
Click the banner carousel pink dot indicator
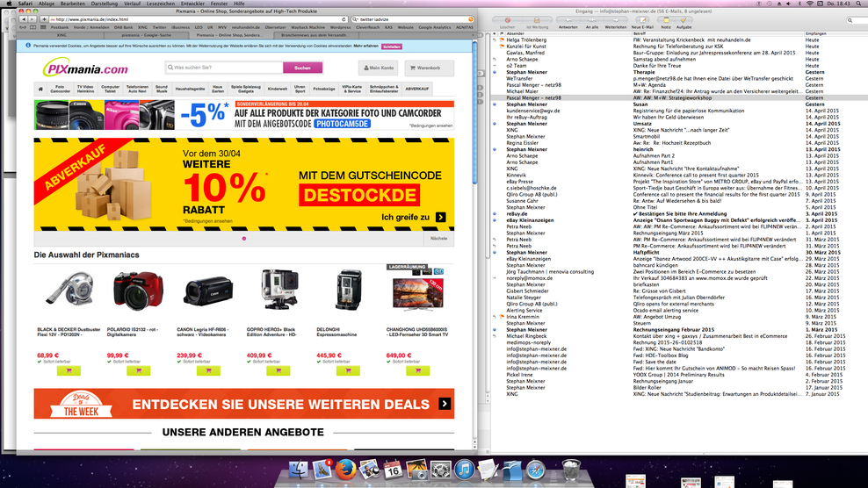pos(244,239)
